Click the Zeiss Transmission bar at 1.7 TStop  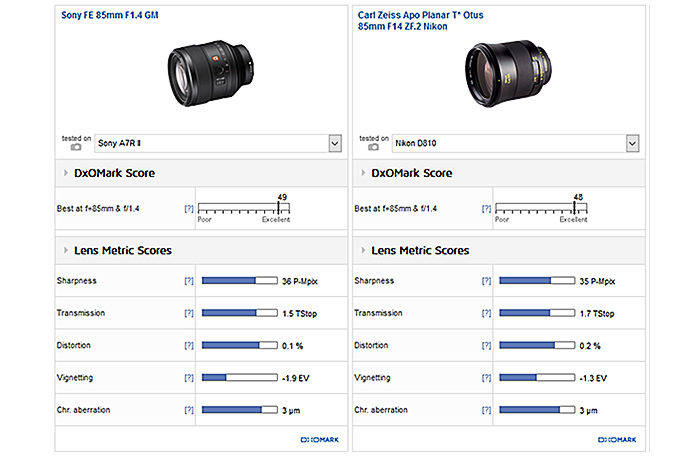tap(537, 313)
